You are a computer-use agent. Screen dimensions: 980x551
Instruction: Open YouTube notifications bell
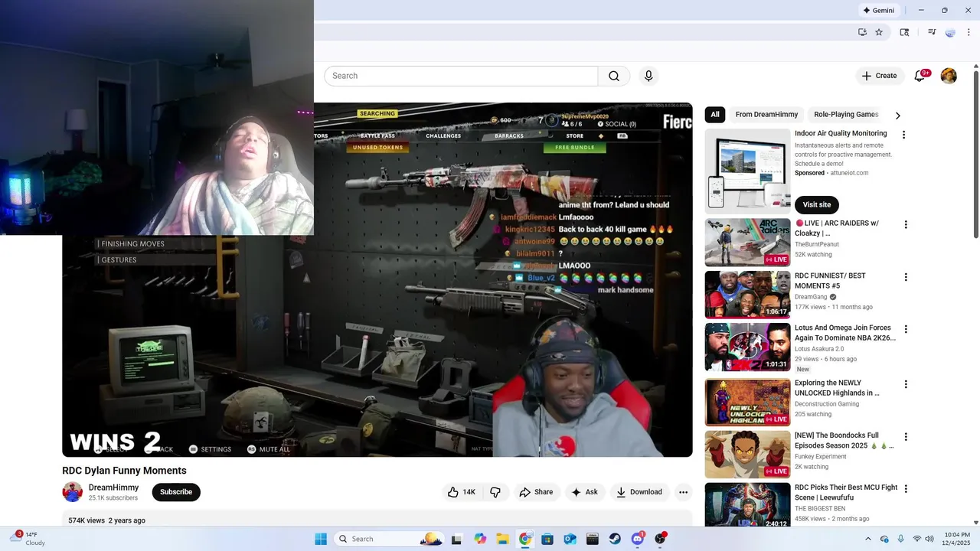click(x=920, y=76)
